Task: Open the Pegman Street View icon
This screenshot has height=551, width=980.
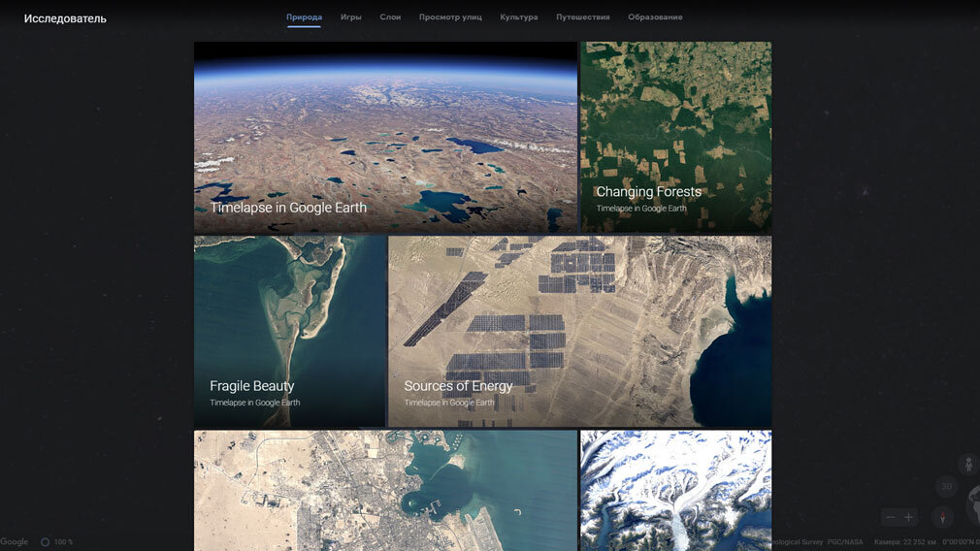Action: tap(968, 464)
